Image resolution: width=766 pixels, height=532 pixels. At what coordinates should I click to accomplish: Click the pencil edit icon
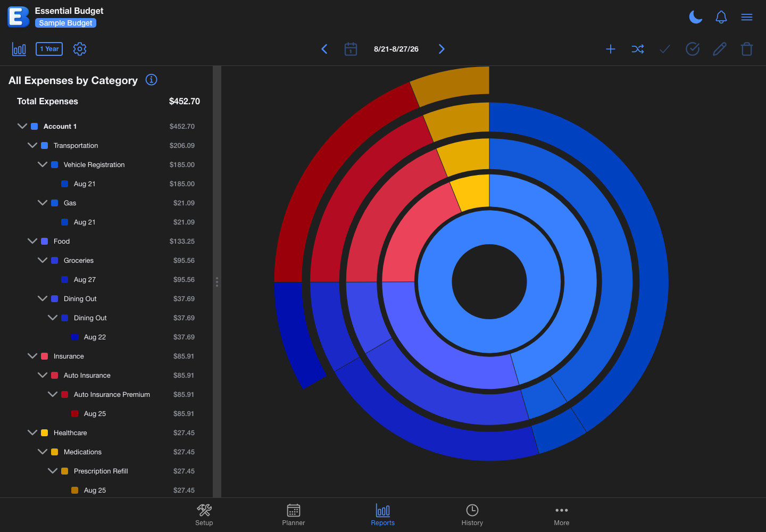720,49
